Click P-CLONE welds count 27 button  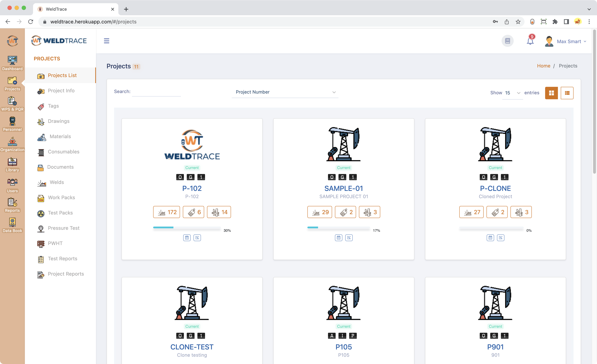click(x=471, y=212)
